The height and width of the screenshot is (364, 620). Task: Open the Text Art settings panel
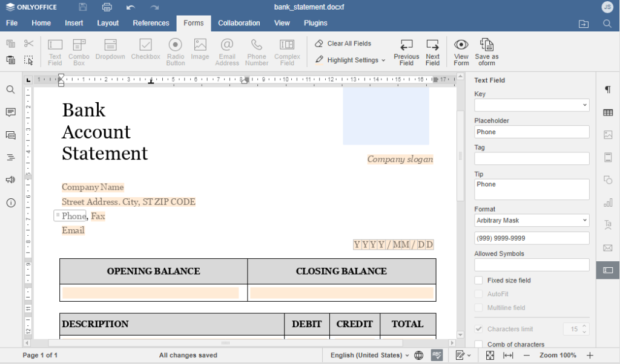pyautogui.click(x=608, y=225)
